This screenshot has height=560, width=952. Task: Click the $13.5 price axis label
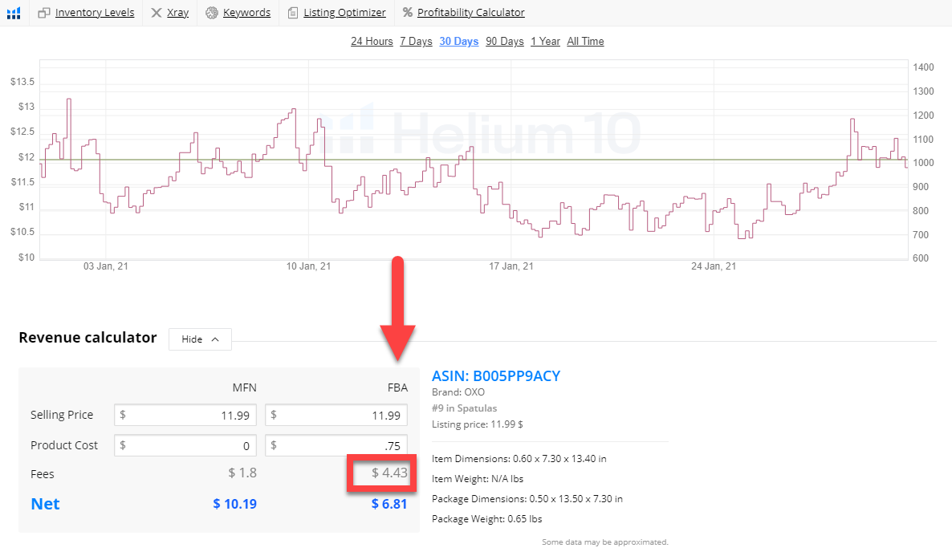point(22,82)
